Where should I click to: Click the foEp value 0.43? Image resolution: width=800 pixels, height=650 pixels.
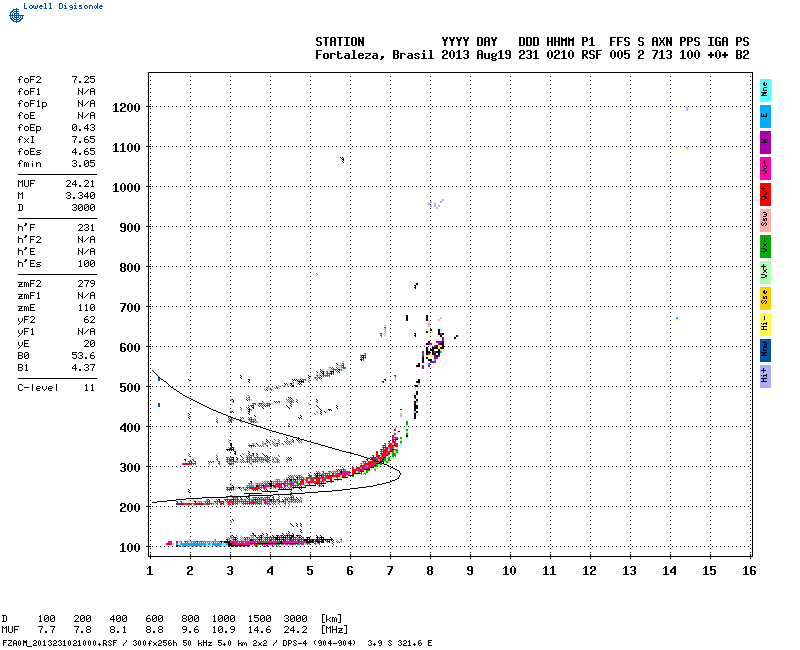[x=83, y=128]
